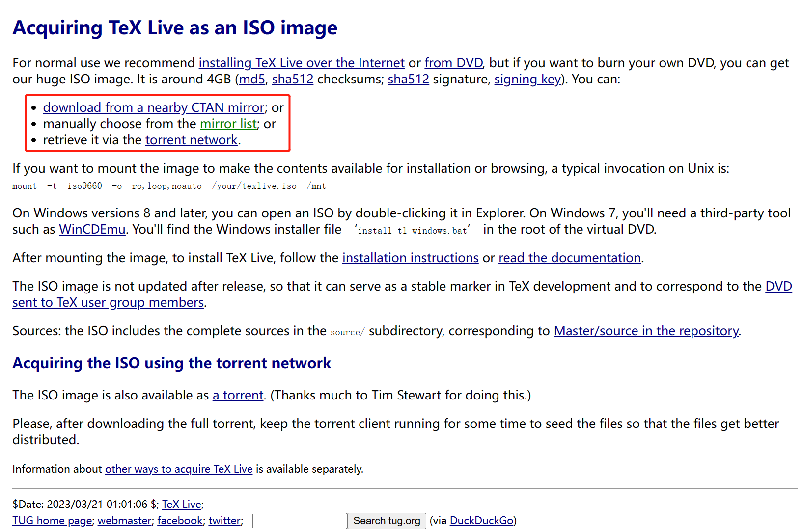
Task: Open 'other ways to acquire TeX Live' link
Action: coord(179,469)
